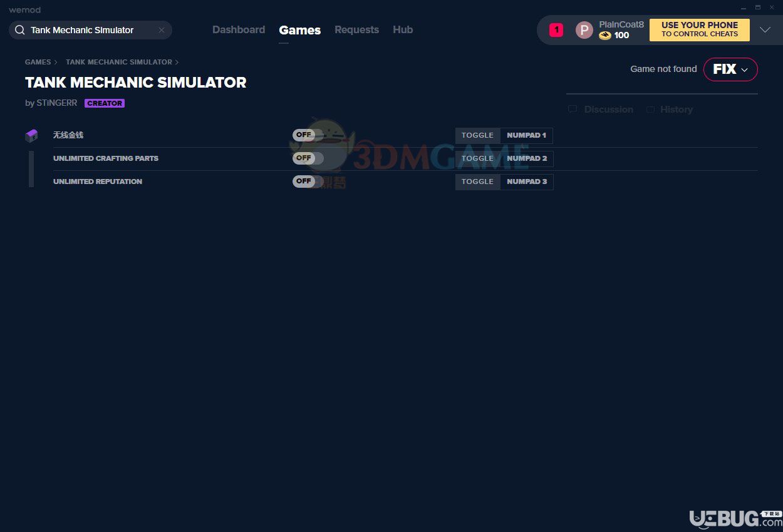Open the red notification badge

click(x=556, y=30)
